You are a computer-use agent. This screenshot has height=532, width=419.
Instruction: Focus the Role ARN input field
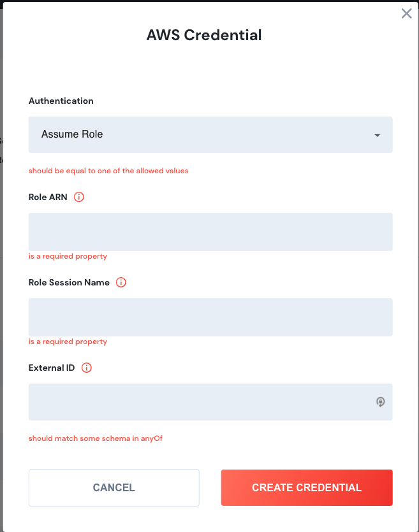(x=210, y=232)
